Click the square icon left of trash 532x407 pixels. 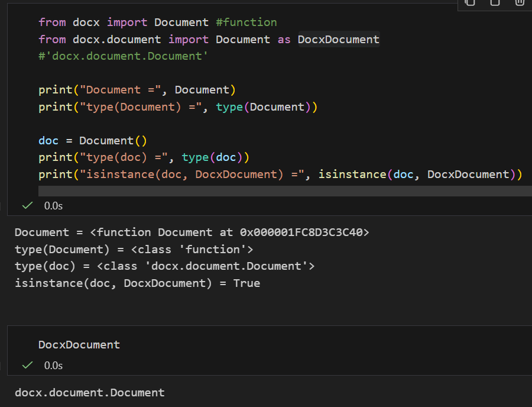[x=495, y=2]
